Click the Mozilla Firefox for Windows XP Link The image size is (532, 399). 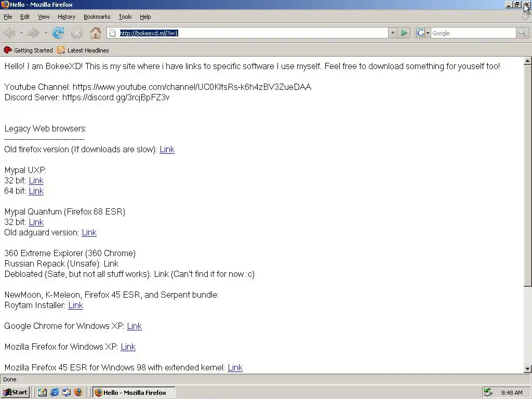coord(128,347)
